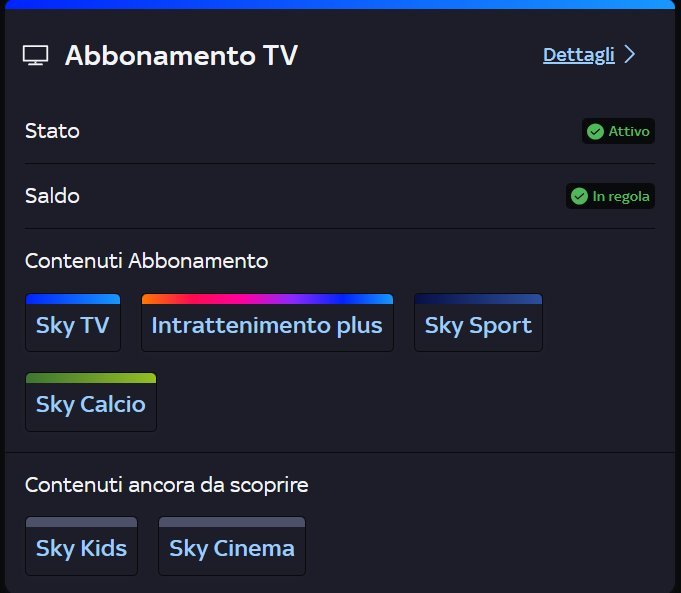Click the Abbonamento TV heading
681x593 pixels.
[181, 56]
